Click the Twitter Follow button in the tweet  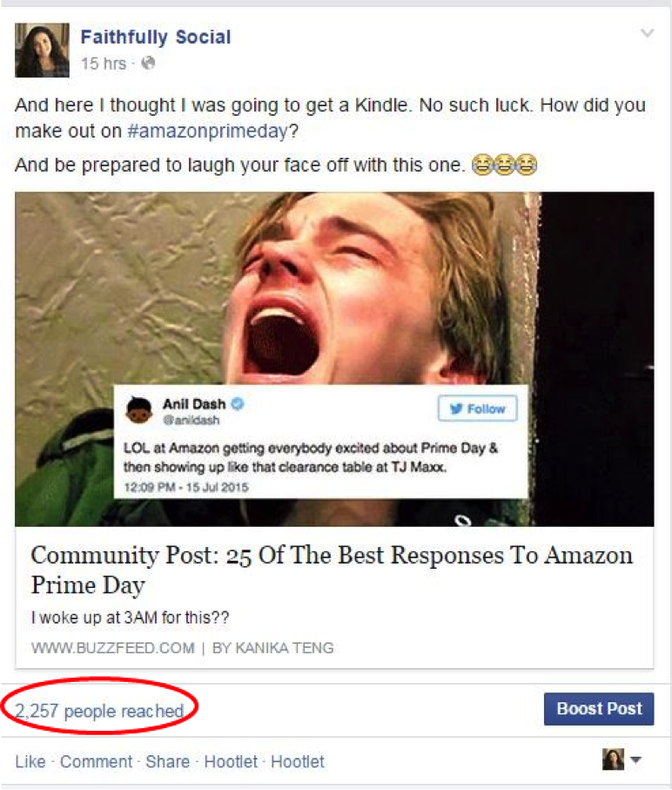(x=477, y=409)
